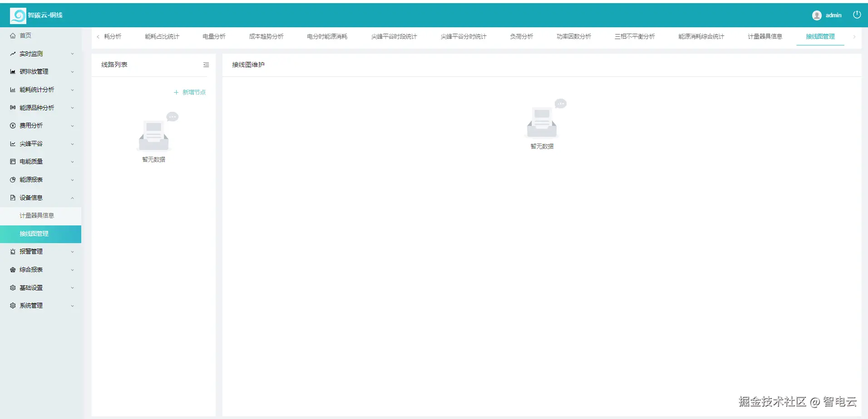Click the gear icon beside 系统管理
The image size is (868, 419).
(x=13, y=305)
